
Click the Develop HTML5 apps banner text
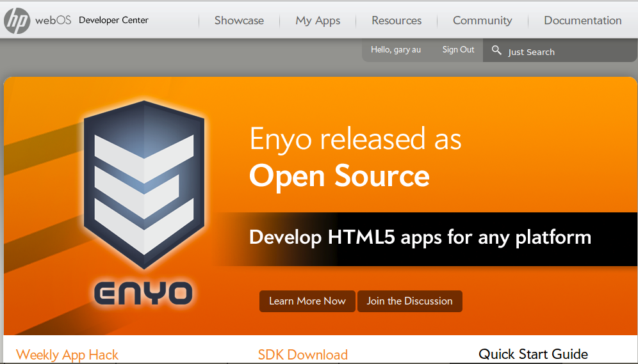click(420, 237)
